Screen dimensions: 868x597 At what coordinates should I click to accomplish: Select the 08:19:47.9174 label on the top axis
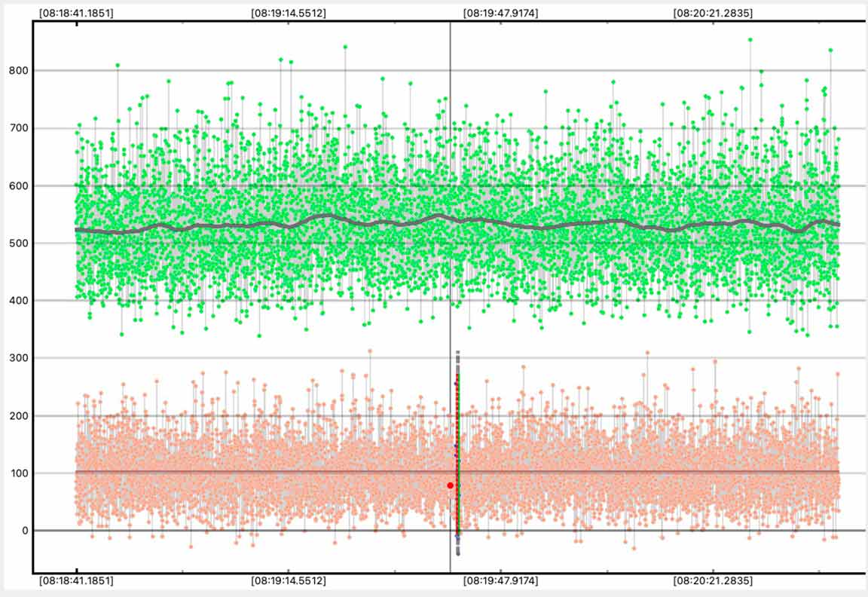tap(500, 13)
